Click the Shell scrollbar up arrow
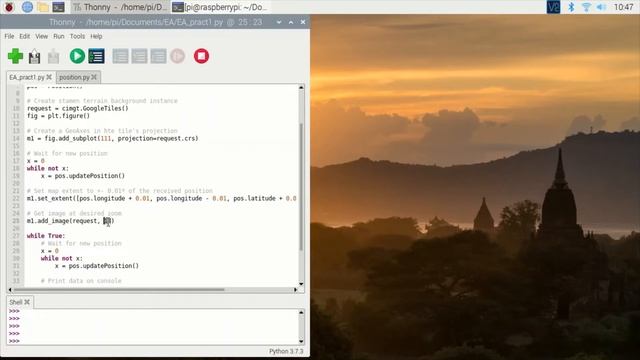Image resolution: width=640 pixels, height=360 pixels. pyautogui.click(x=301, y=312)
